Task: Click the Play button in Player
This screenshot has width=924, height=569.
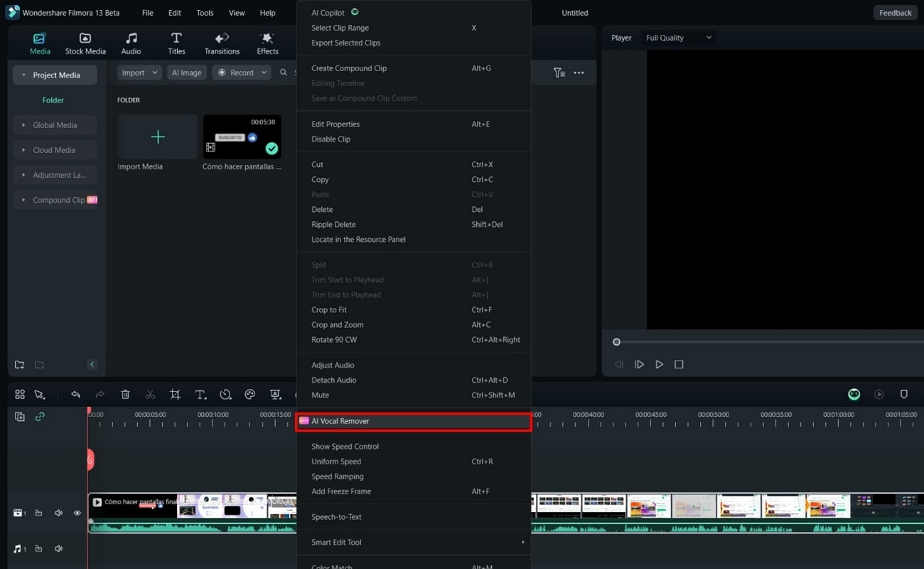Action: (x=659, y=364)
